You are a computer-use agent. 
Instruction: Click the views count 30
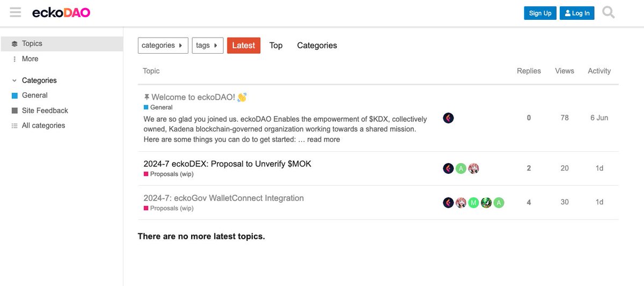[x=565, y=202]
